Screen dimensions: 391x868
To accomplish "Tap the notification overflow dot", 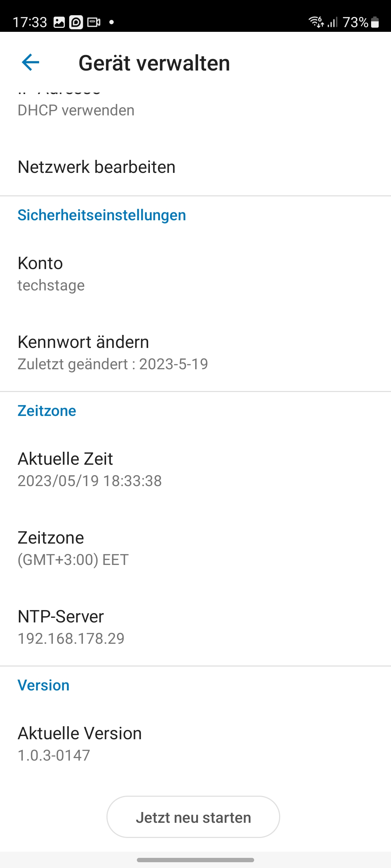I will (112, 22).
